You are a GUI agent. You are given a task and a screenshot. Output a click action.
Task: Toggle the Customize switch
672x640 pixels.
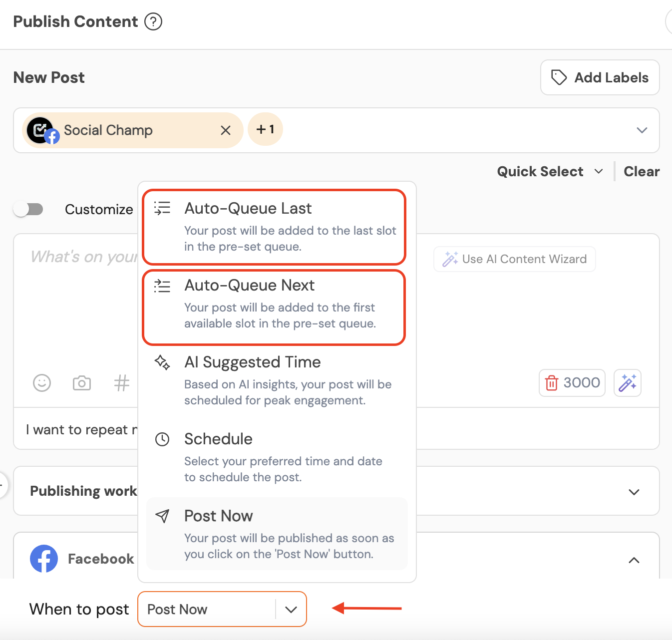pyautogui.click(x=28, y=209)
